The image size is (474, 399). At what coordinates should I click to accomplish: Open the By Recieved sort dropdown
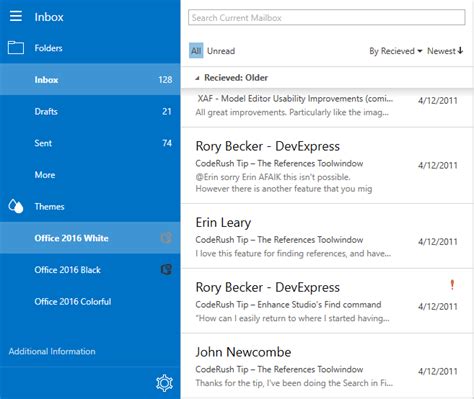pyautogui.click(x=396, y=51)
